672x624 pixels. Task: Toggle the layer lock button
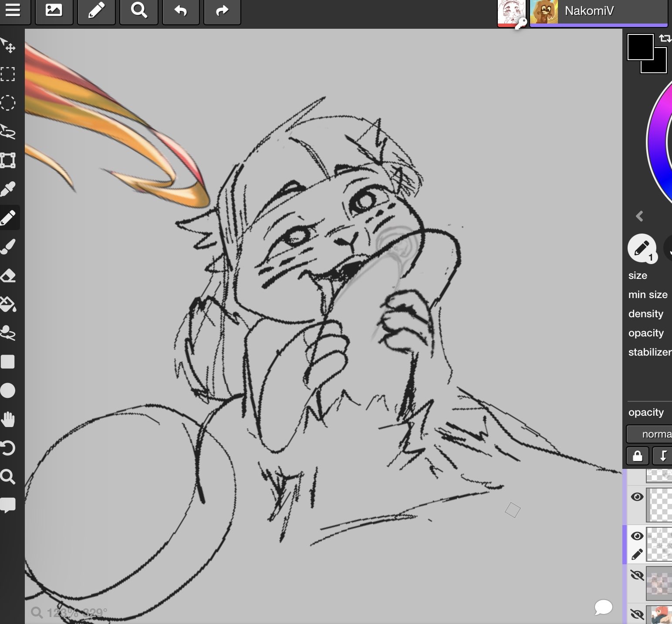click(638, 456)
